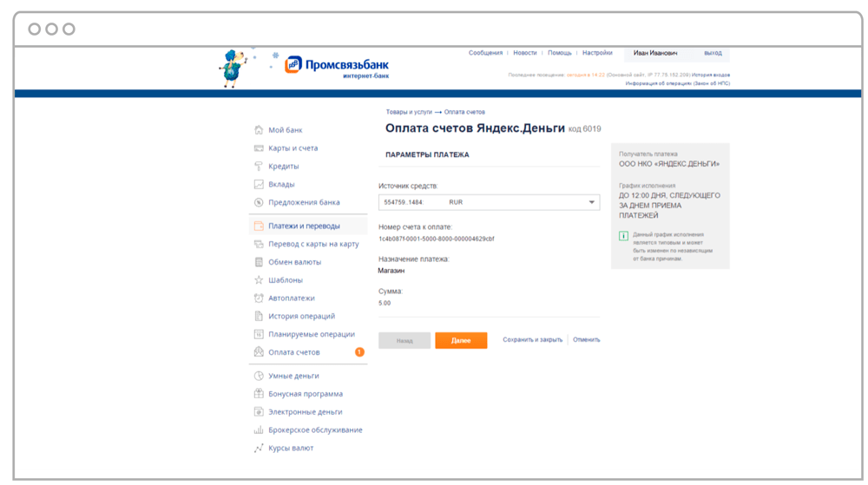Click the calendar icon beside Планируемые операции
This screenshot has height=485, width=868.
pyautogui.click(x=259, y=334)
